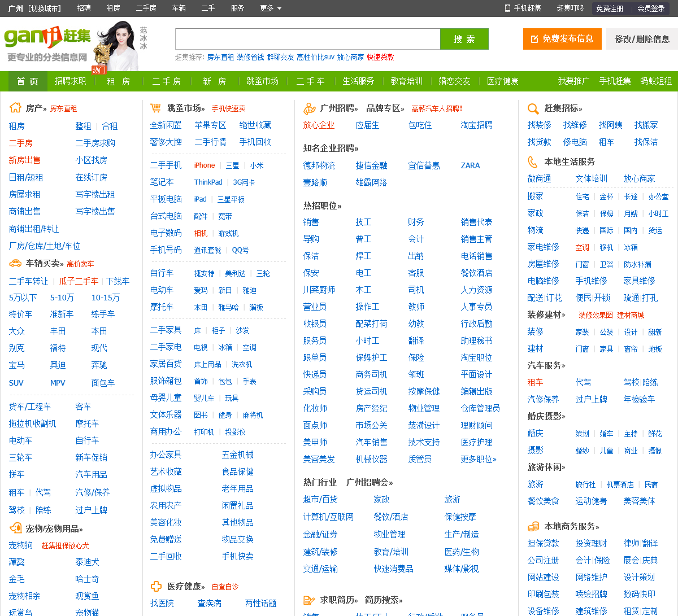Click the 修改/删除信息 button
Screen dimensions: 678x616
click(x=642, y=39)
